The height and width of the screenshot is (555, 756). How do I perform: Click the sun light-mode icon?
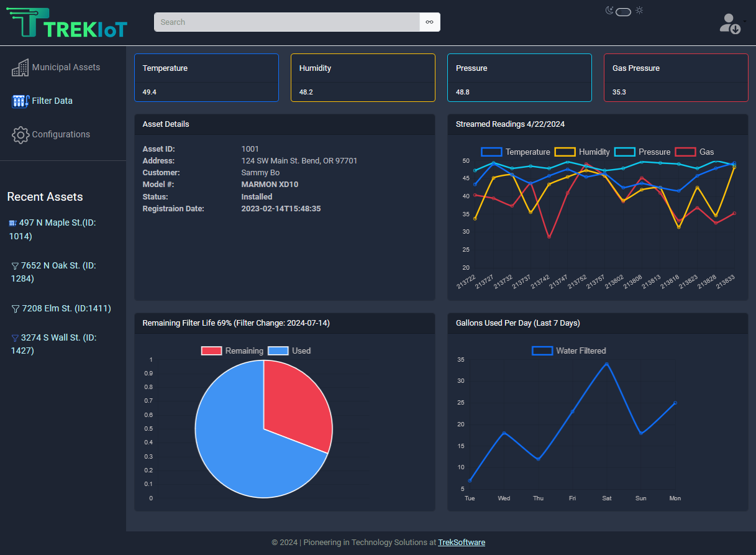(639, 10)
